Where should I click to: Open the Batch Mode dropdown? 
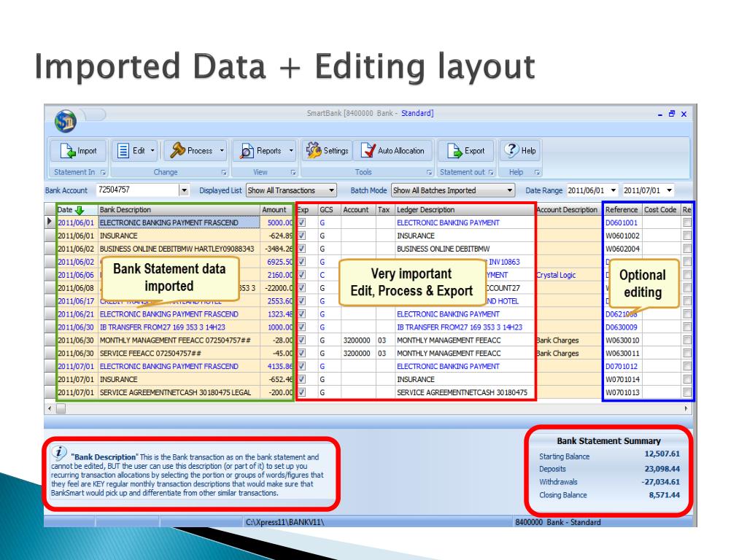(x=510, y=190)
